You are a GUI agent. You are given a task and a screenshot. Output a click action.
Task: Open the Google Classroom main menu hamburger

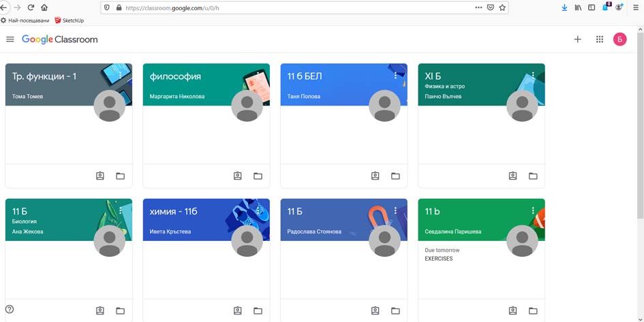click(x=10, y=39)
